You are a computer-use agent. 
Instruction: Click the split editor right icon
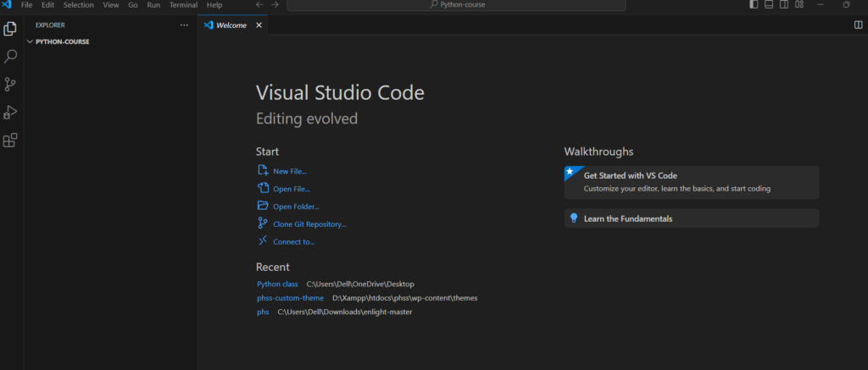click(858, 25)
